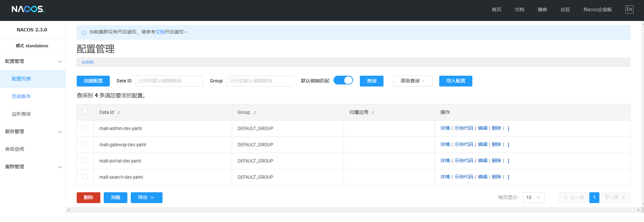This screenshot has height=222, width=644.
Task: Click the 克隆 button
Action: [x=116, y=198]
